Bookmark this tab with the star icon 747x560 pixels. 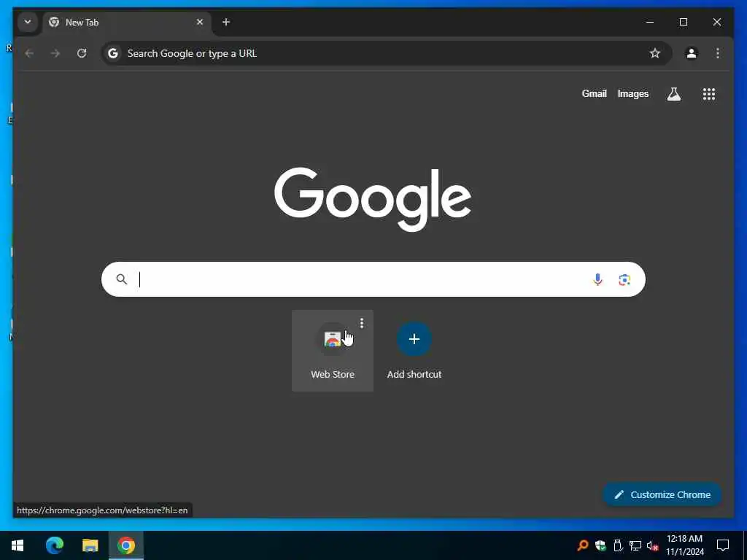(655, 53)
